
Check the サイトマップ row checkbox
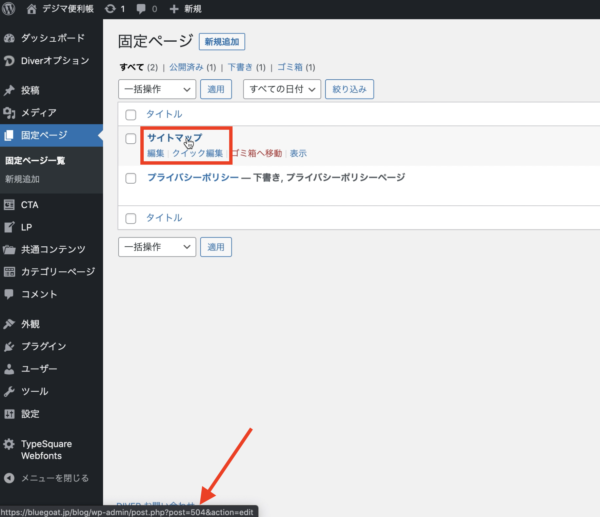131,139
